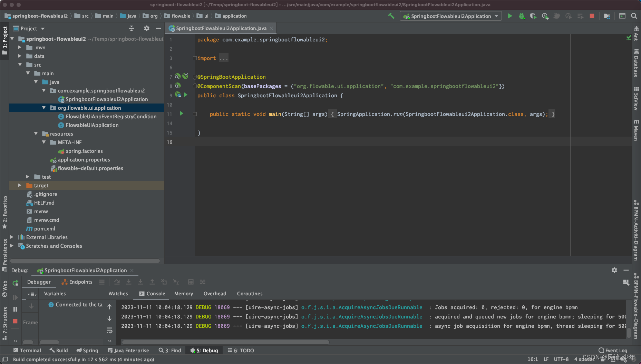
Task: Fold the SpringbootFlowableui2Application class body
Action: (194, 95)
